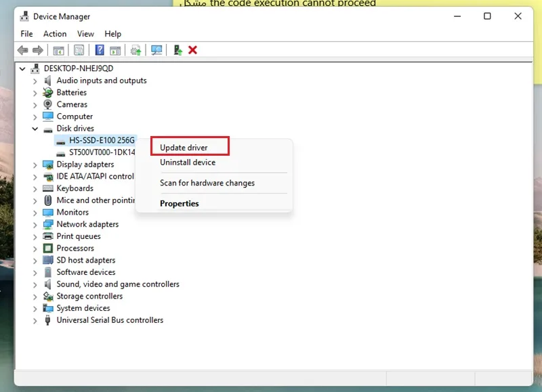The height and width of the screenshot is (392, 542).
Task: Expand the Sound, video and game controllers arrow
Action: (35, 284)
